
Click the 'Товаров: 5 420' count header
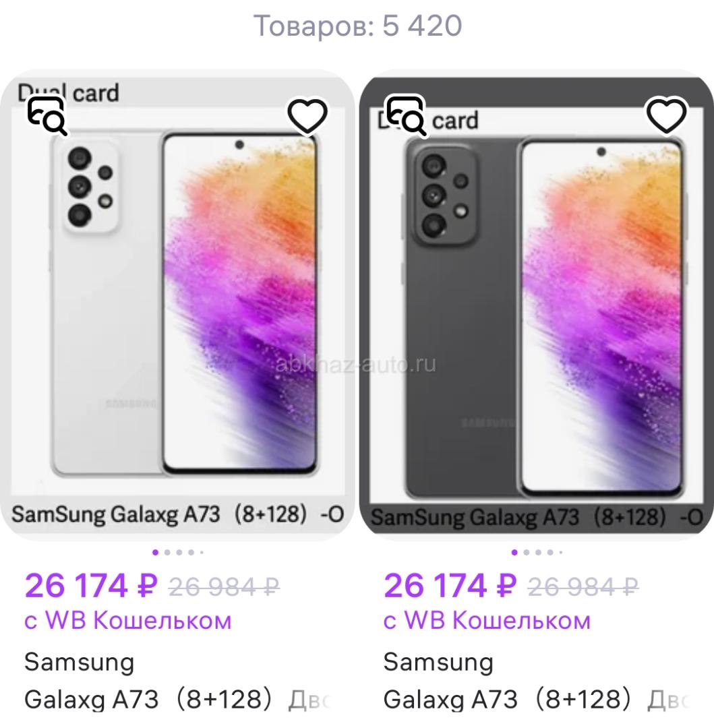click(x=357, y=26)
